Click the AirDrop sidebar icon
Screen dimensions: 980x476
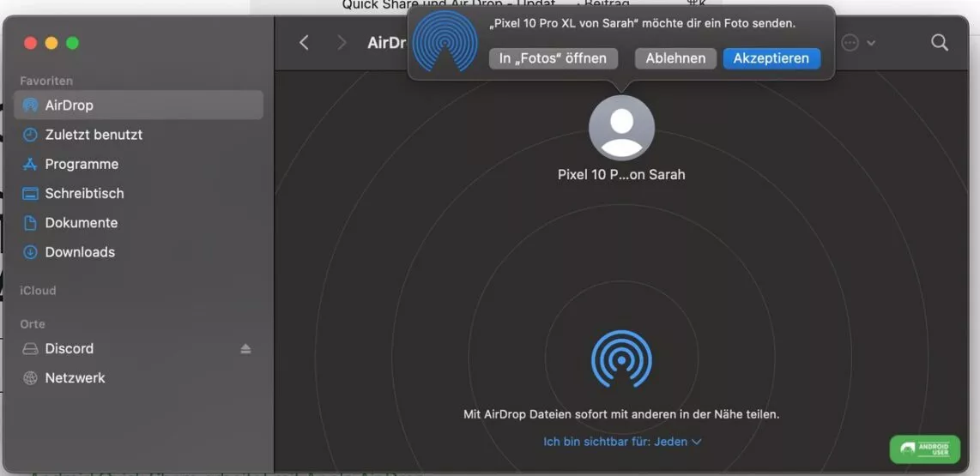tap(30, 105)
